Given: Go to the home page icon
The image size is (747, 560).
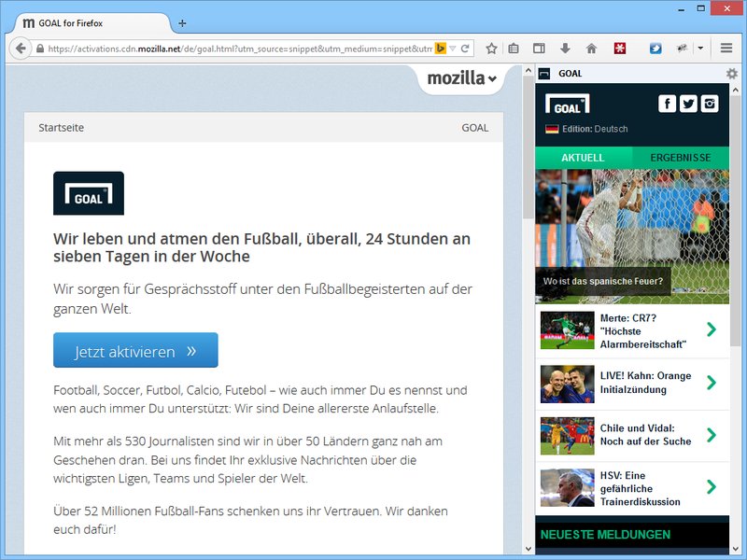Looking at the screenshot, I should (x=591, y=49).
